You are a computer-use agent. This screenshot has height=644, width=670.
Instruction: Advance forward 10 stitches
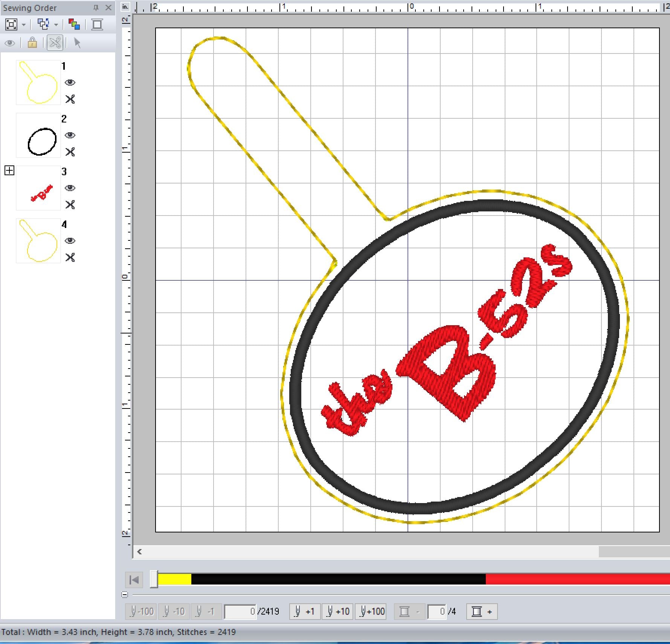point(337,611)
